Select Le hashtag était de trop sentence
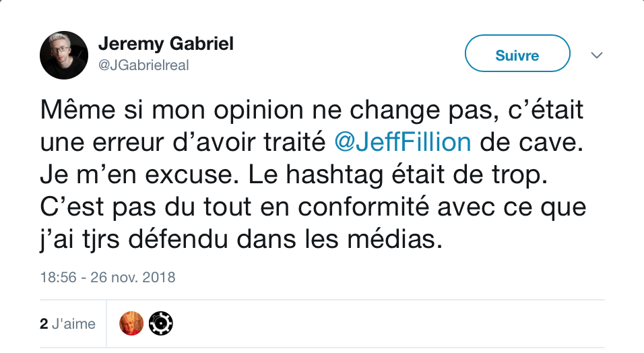Image resolution: width=644 pixels, height=353 pixels. pyautogui.click(x=398, y=175)
